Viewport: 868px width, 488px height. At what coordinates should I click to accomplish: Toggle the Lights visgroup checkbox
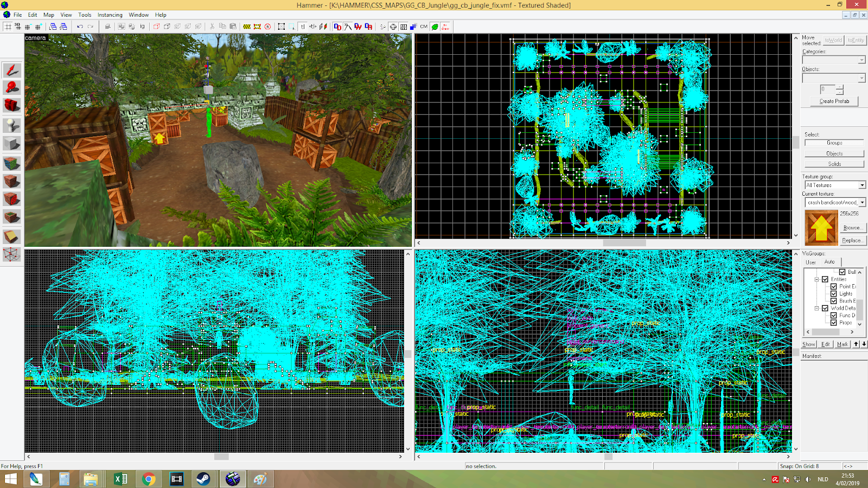(834, 294)
